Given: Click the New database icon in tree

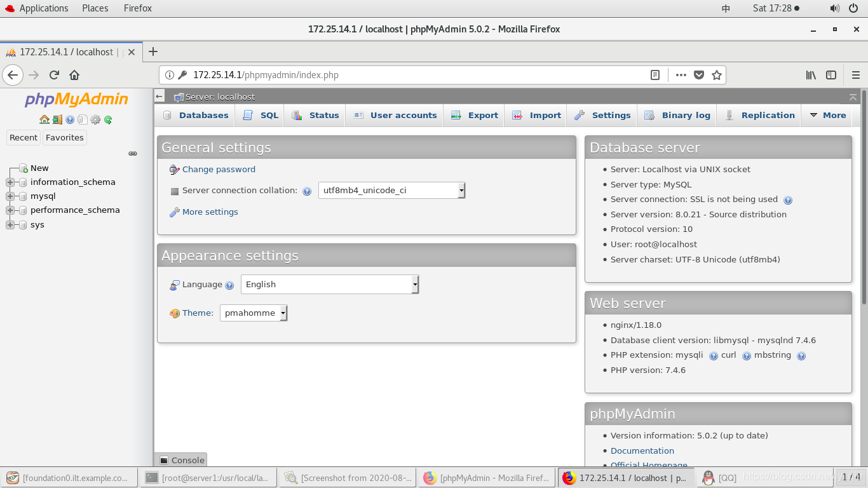Looking at the screenshot, I should coord(24,168).
